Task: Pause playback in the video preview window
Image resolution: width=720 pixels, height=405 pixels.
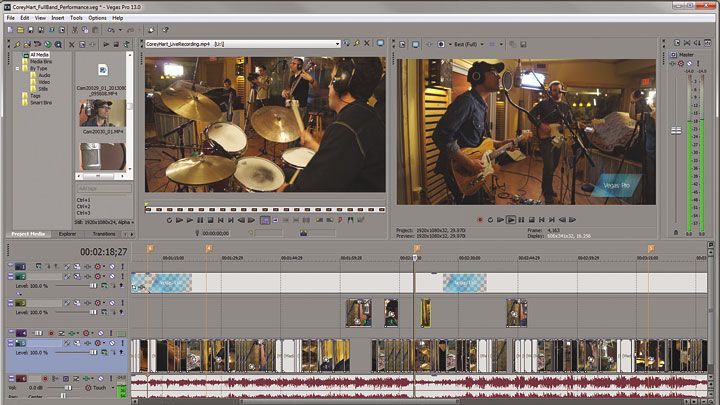Action: [x=522, y=219]
